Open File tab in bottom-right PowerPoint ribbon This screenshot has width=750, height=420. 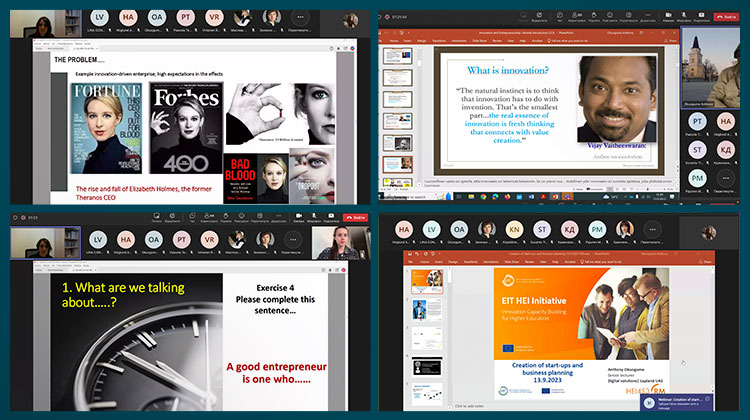(410, 262)
